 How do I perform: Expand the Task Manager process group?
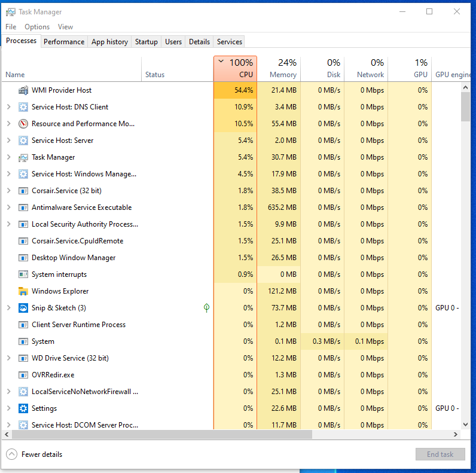tap(9, 157)
